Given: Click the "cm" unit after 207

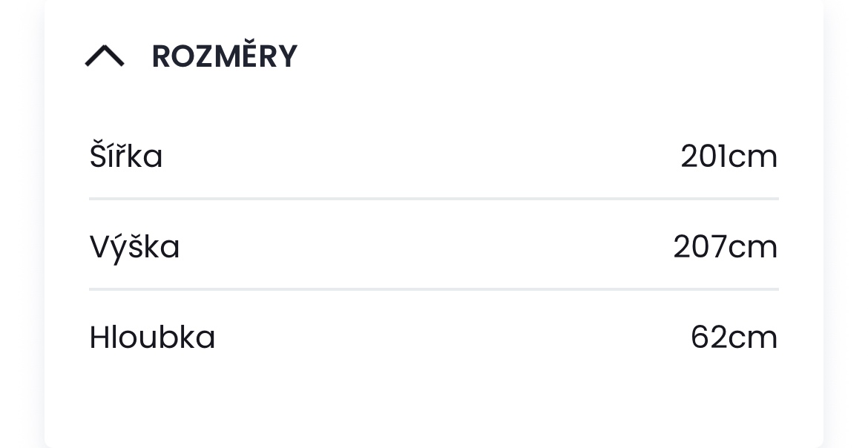Looking at the screenshot, I should click(x=752, y=247).
